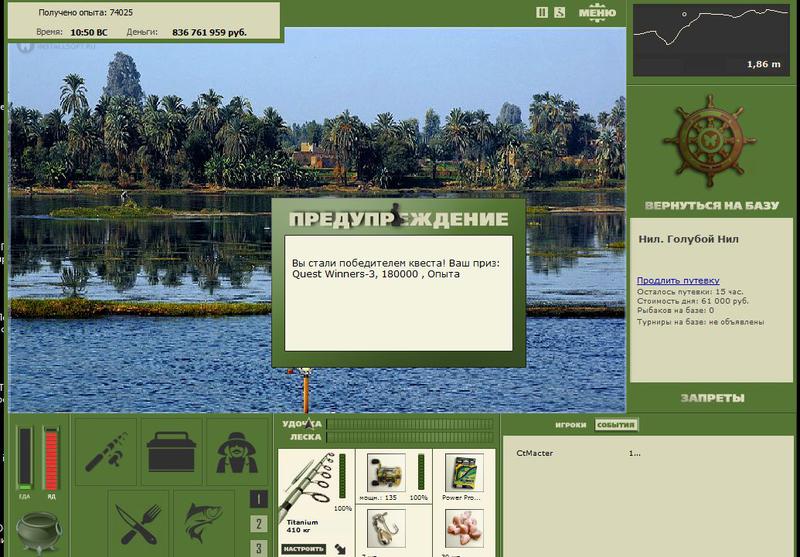Click Осталось путевки: 15 час. text

(690, 292)
